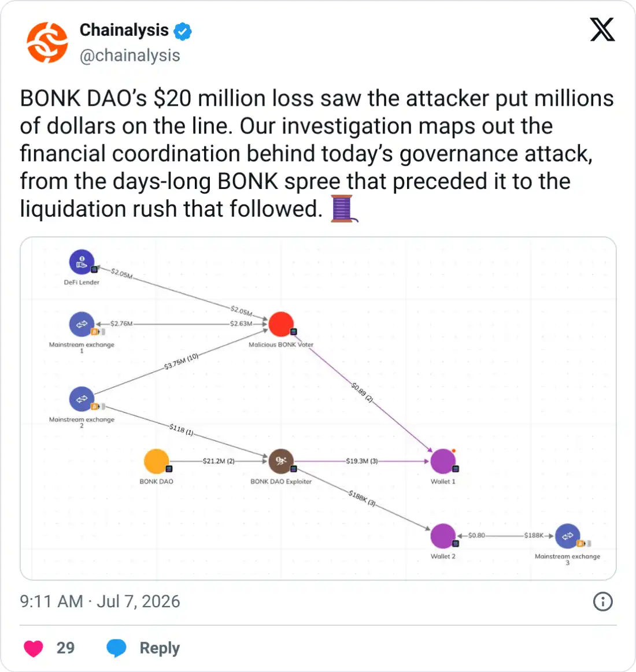This screenshot has height=672, width=636.
Task: Click the Chainalysis orange logo avatar
Action: [47, 42]
